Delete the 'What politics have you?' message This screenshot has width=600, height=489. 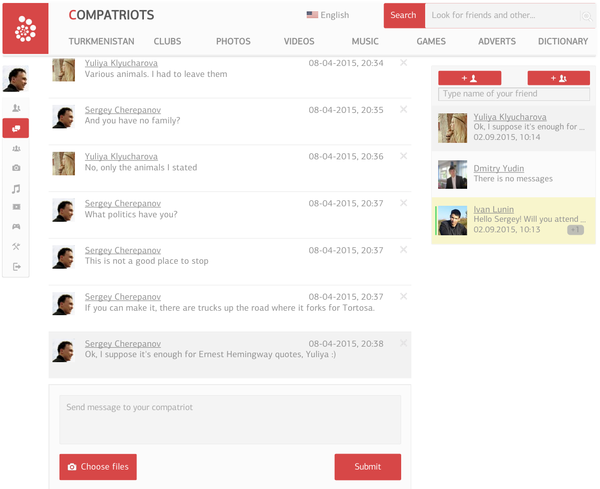click(403, 203)
